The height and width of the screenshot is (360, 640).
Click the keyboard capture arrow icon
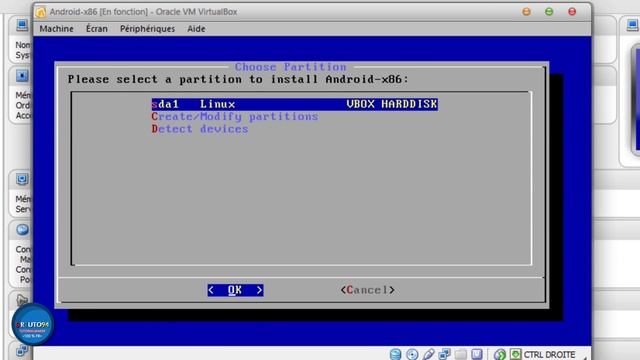pos(516,354)
